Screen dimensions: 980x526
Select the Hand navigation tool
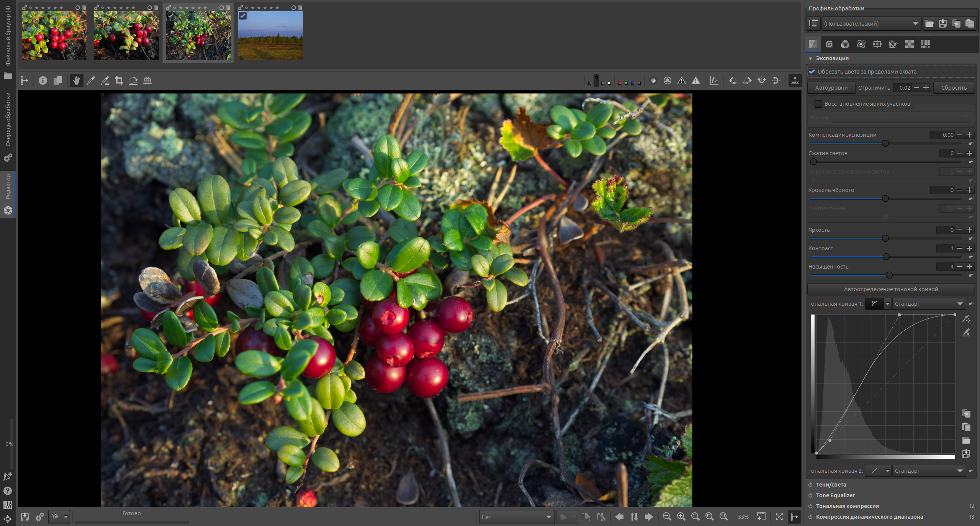pyautogui.click(x=77, y=80)
